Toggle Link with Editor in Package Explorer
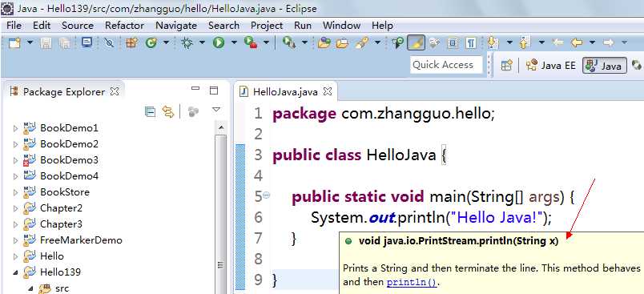 [x=168, y=111]
